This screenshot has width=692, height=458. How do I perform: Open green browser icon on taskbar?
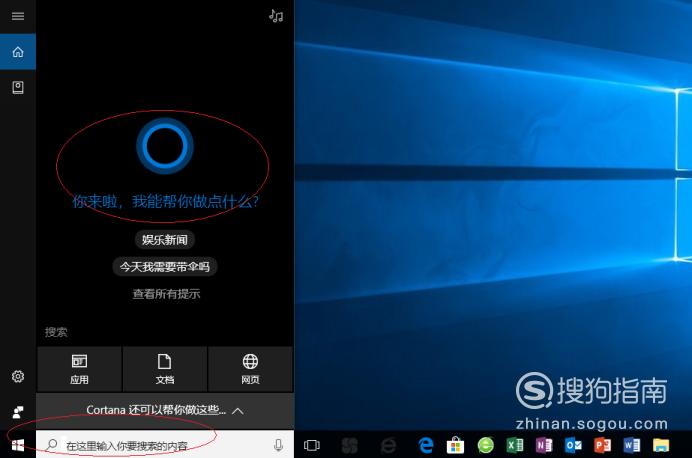click(485, 445)
